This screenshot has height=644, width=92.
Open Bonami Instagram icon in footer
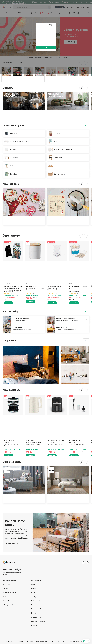click(x=87, y=562)
